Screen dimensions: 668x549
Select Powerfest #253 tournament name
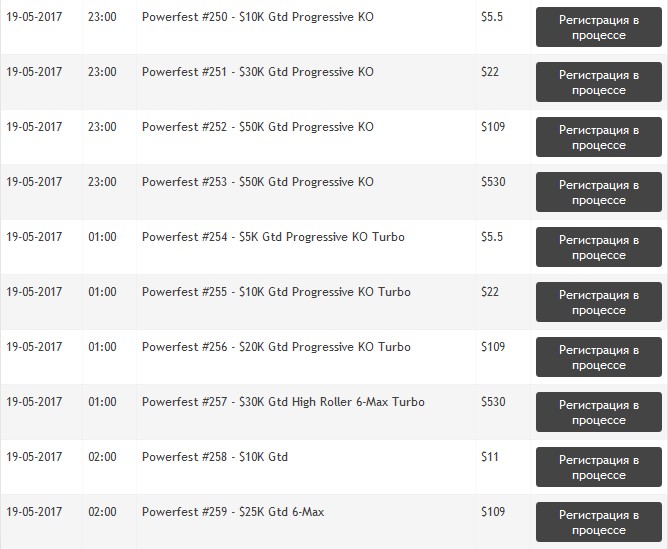[258, 182]
